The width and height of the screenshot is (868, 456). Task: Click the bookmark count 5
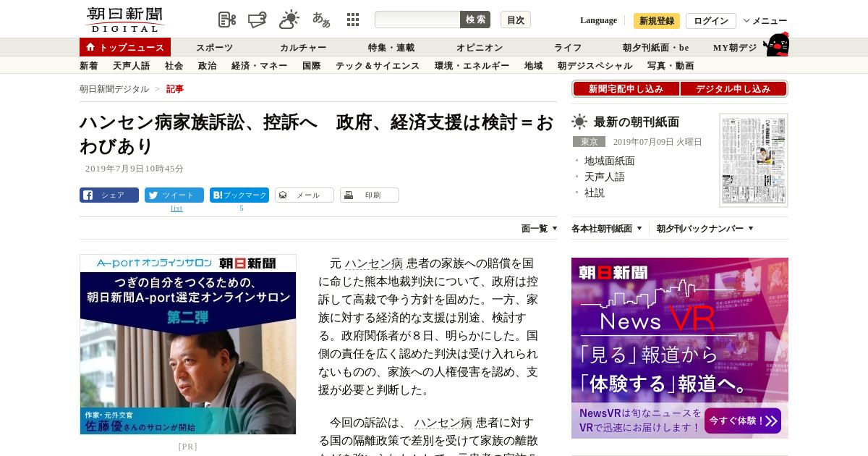242,208
